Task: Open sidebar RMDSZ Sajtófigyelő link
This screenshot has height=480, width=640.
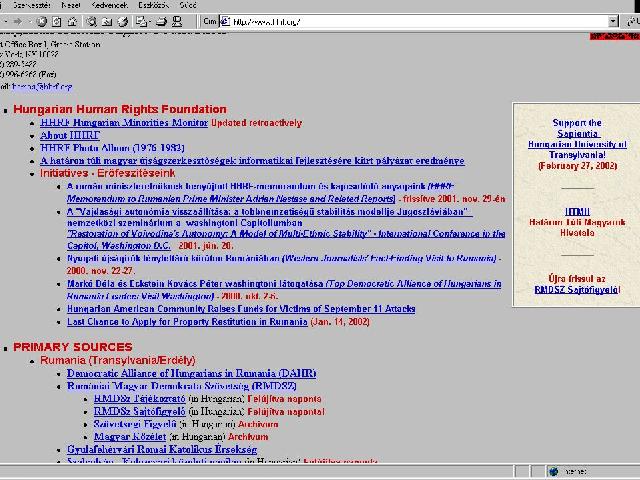Action: [577, 289]
